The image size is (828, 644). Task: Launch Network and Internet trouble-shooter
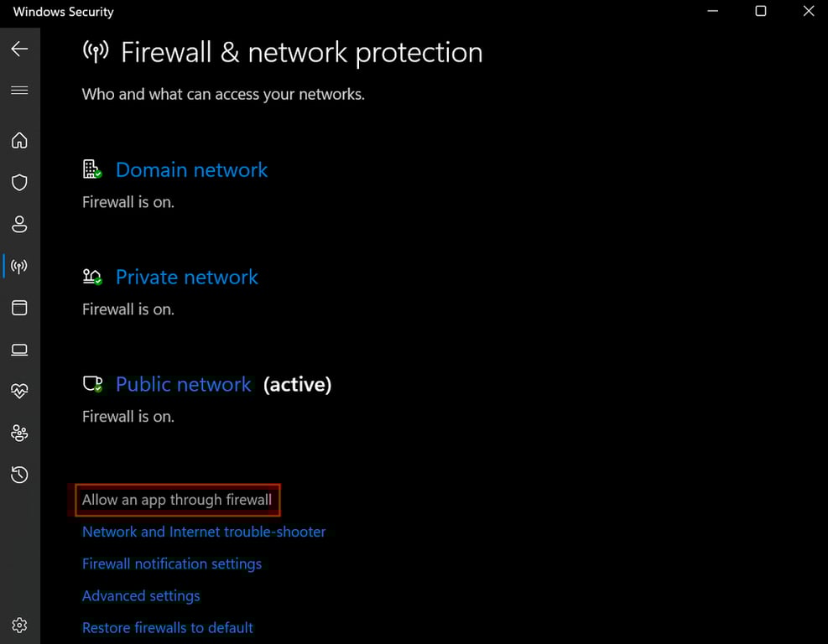(204, 531)
